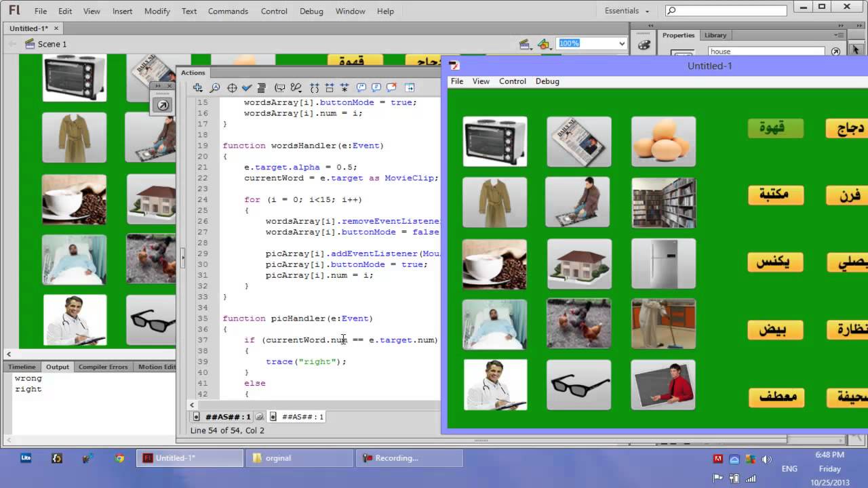868x488 pixels.
Task: Click the volume icon in system tray
Action: point(767,459)
